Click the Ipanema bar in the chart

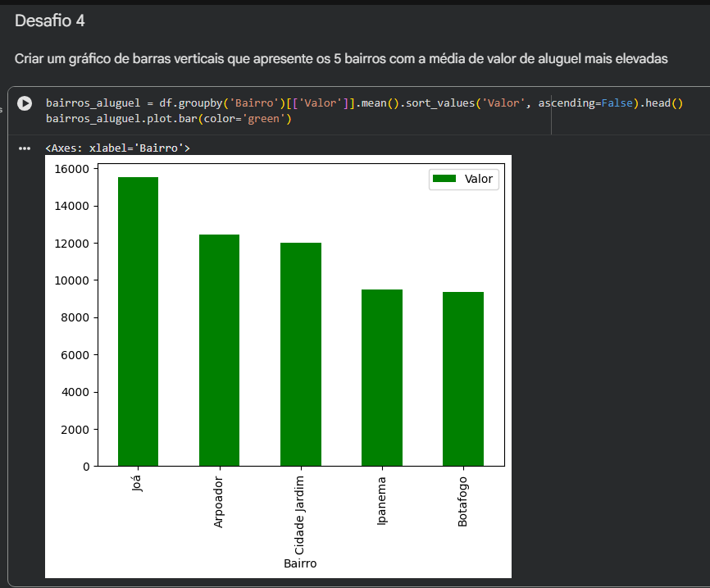[382, 378]
